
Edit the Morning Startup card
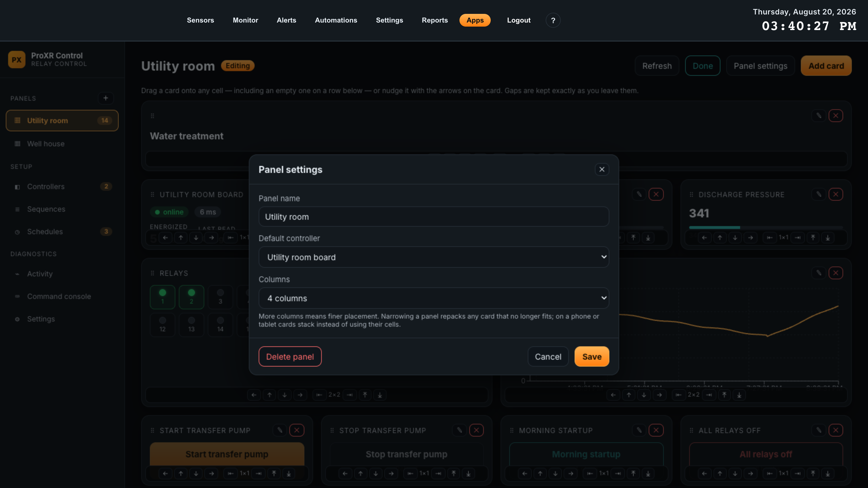639,430
